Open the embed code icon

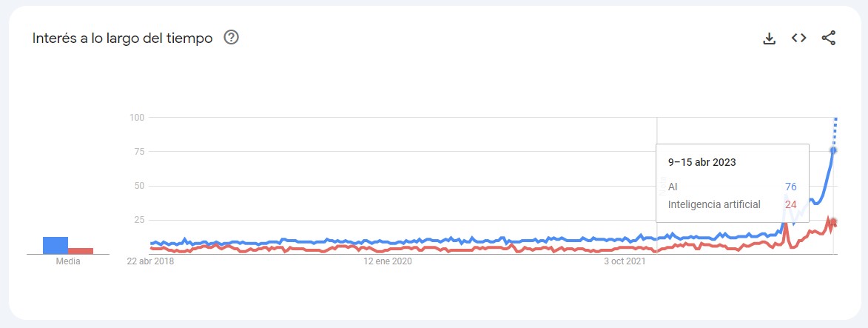click(x=798, y=39)
